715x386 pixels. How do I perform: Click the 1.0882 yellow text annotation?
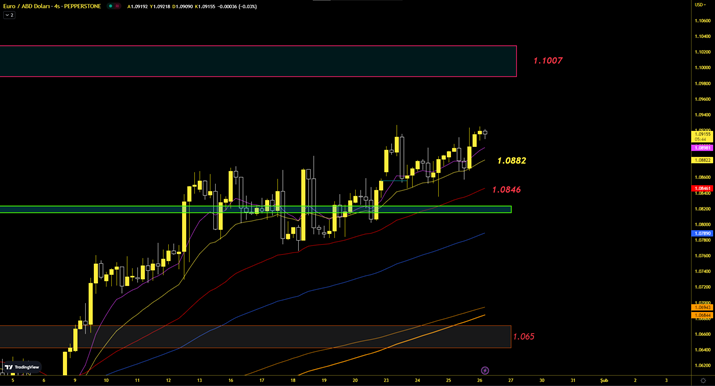[511, 160]
